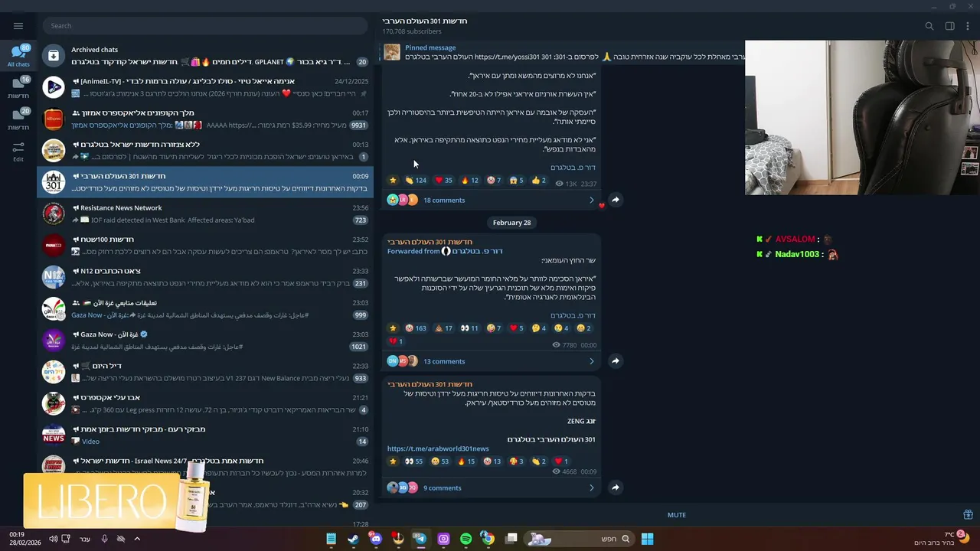The height and width of the screenshot is (551, 980).
Task: Show hidden system tray icons chevron
Action: [137, 539]
